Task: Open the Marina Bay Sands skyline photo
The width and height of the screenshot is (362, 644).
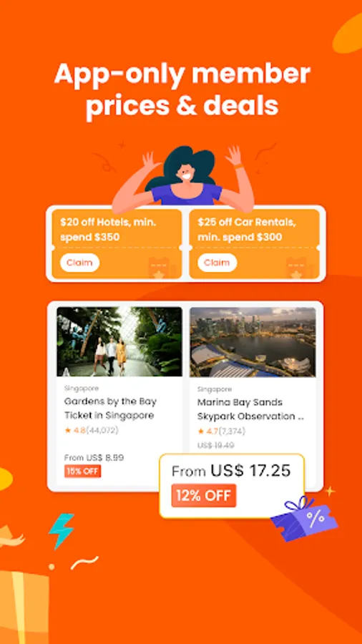Action: (253, 342)
